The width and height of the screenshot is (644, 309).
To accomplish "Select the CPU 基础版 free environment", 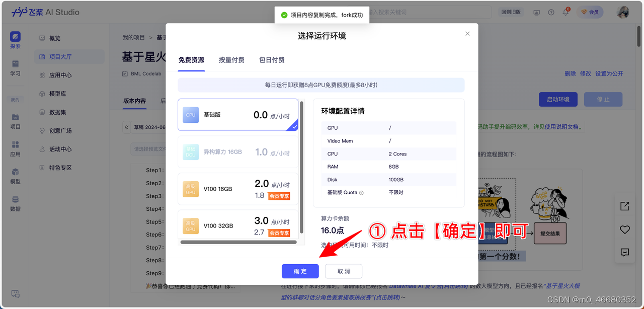I will pos(238,115).
